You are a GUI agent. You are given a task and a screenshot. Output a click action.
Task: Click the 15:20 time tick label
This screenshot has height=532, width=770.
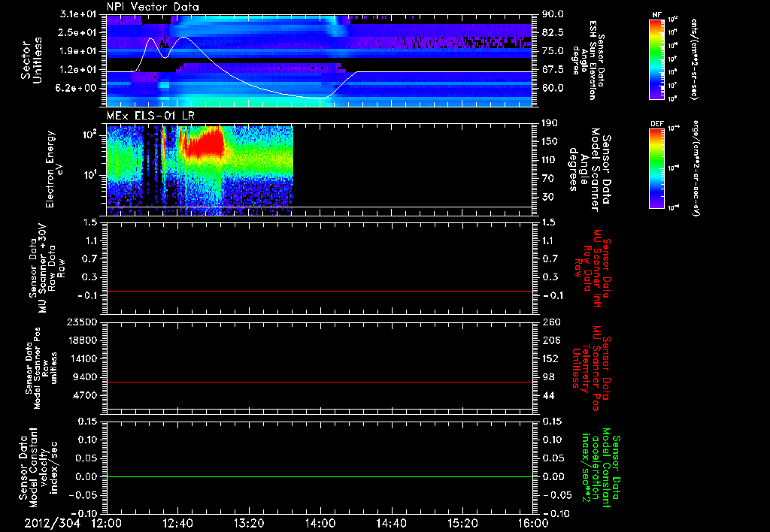point(462,523)
